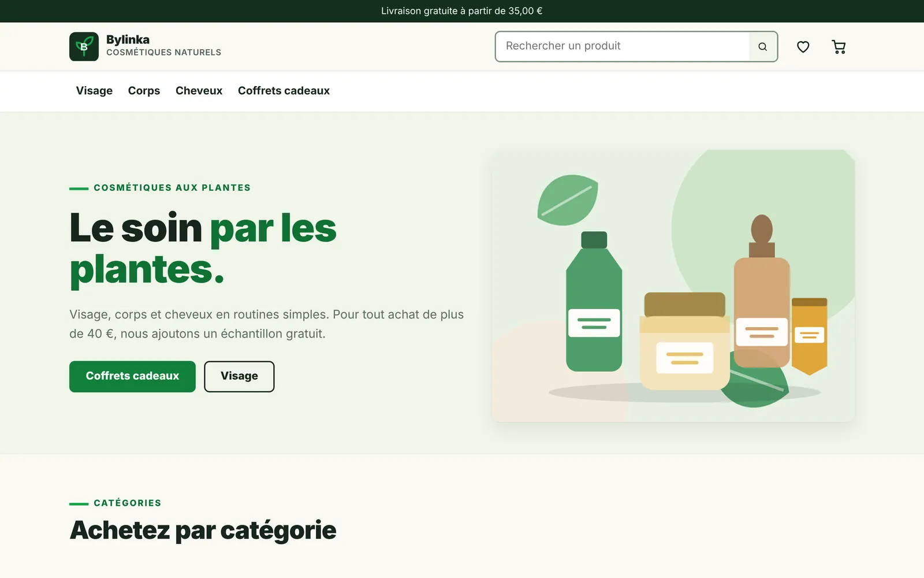
Task: Click the 'COSMÉTIQUES NATURELS' tagline
Action: (x=163, y=53)
